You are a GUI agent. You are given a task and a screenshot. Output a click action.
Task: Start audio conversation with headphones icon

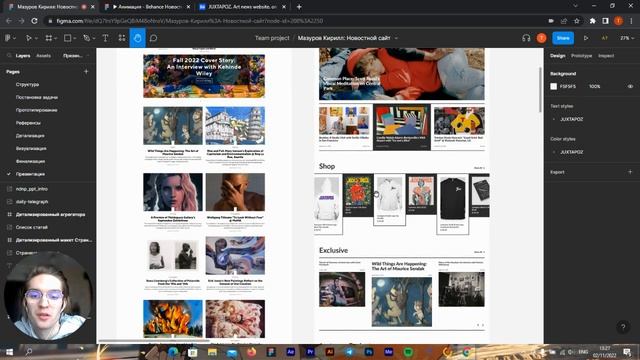526,38
